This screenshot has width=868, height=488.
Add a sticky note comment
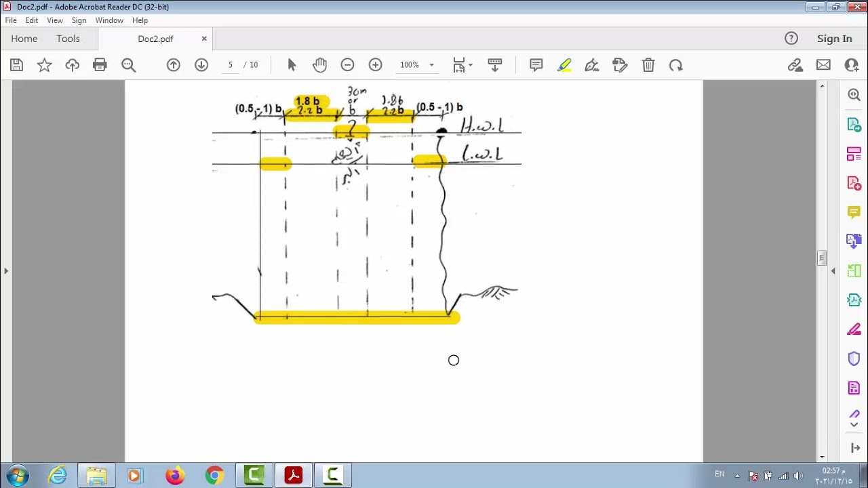point(536,65)
